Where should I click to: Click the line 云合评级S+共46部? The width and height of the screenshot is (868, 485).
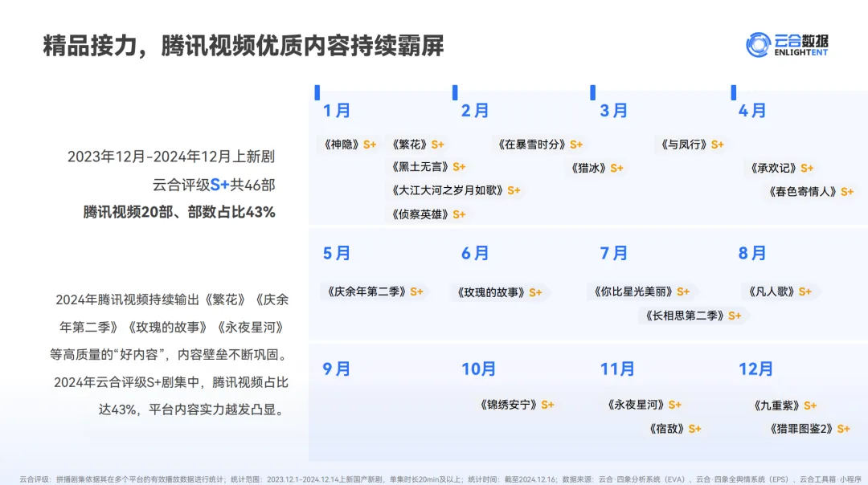[214, 185]
